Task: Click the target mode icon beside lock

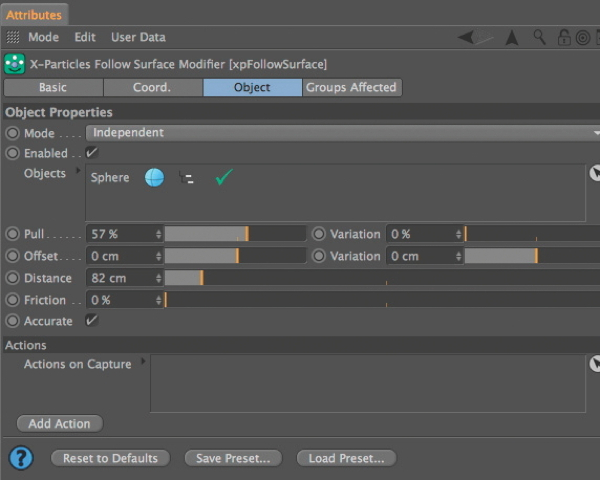Action: [582, 38]
